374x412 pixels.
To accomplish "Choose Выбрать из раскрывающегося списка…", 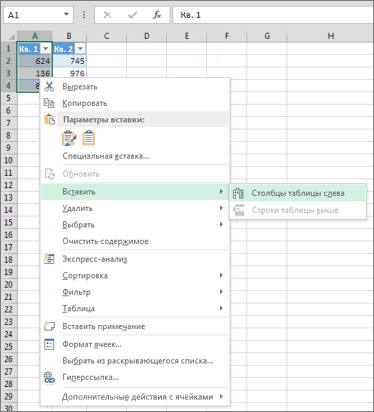I will 135,361.
